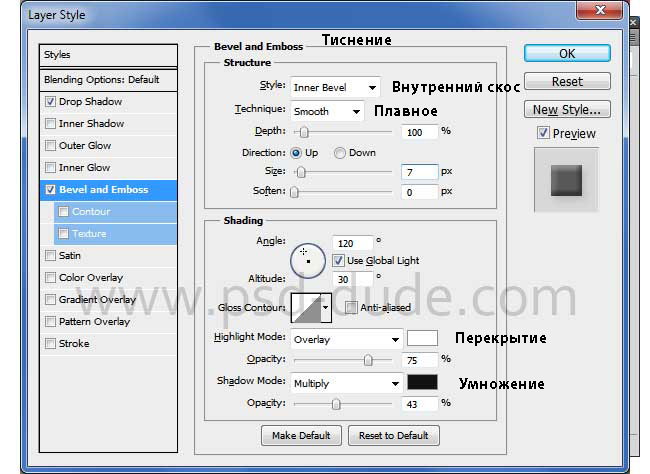Click the Soften slider handle
650x474 pixels.
[x=294, y=192]
